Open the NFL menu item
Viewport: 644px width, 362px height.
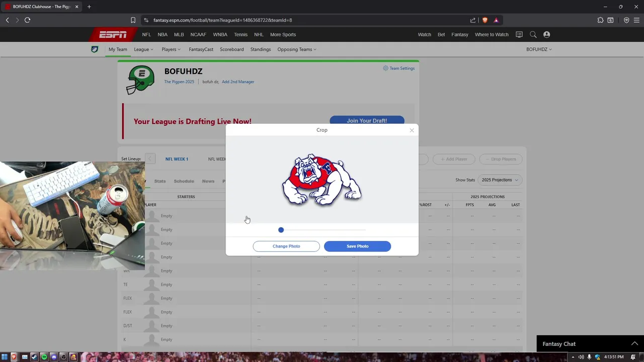(x=146, y=35)
